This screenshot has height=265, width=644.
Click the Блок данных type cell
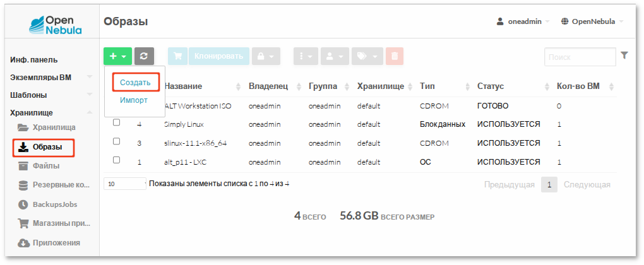point(443,124)
